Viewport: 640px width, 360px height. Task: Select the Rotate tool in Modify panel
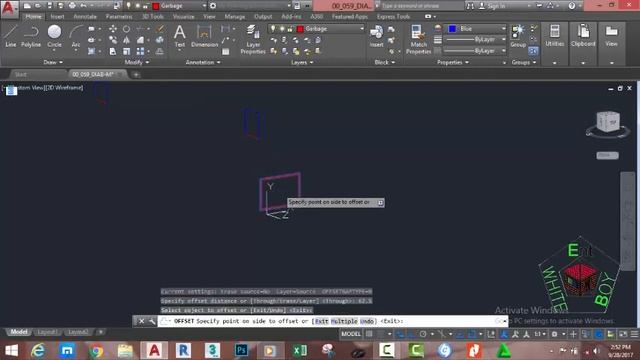click(127, 29)
